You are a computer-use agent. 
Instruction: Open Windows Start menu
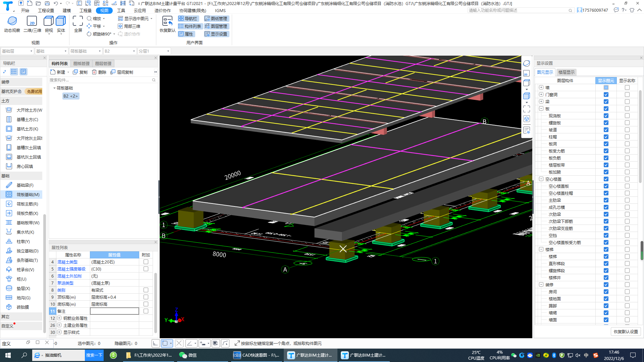pyautogui.click(x=8, y=355)
